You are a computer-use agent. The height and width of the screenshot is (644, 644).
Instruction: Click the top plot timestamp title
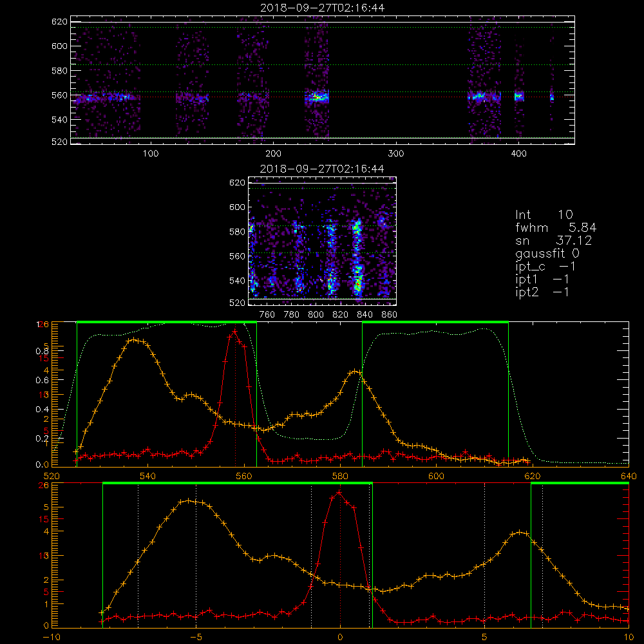click(322, 8)
